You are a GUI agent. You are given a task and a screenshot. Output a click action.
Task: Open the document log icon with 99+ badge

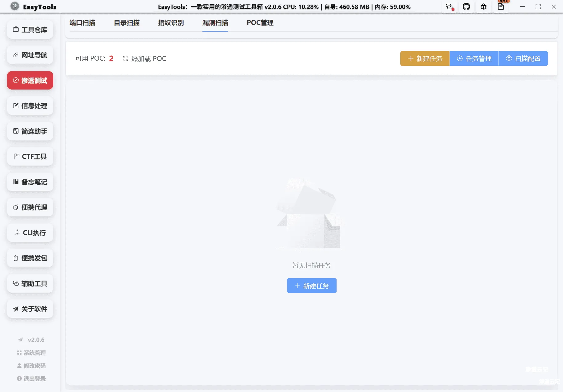[x=501, y=6]
